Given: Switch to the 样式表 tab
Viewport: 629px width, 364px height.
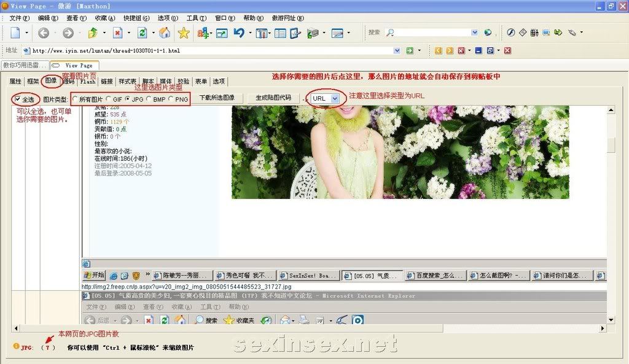Looking at the screenshot, I should [128, 82].
